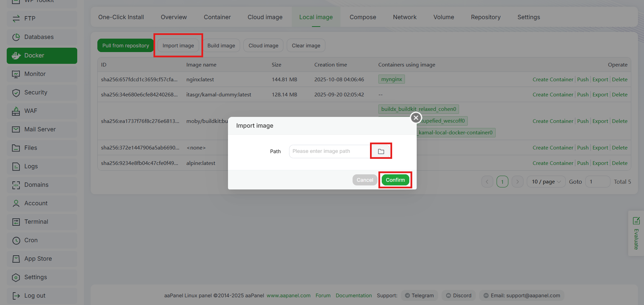Export the alpine:latest image
Image resolution: width=644 pixels, height=305 pixels.
(600, 163)
